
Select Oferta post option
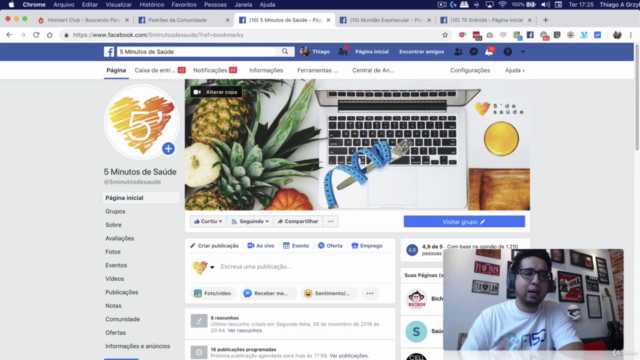point(330,246)
